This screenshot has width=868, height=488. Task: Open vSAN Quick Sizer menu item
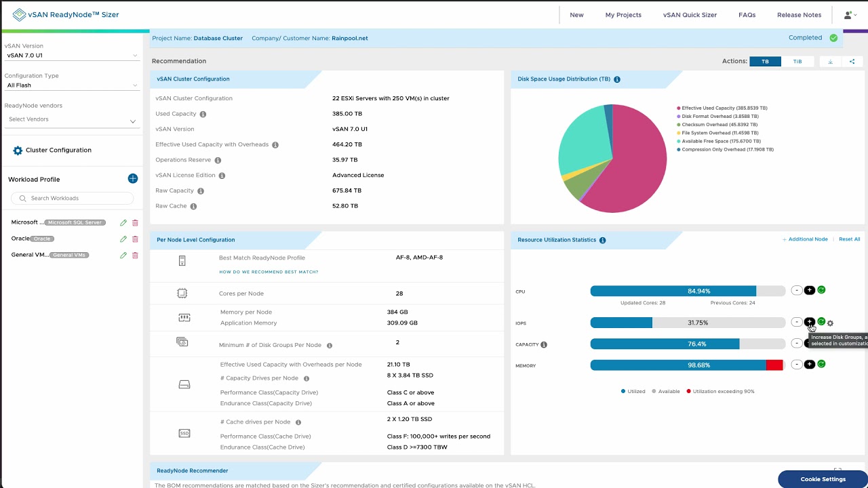pos(690,15)
